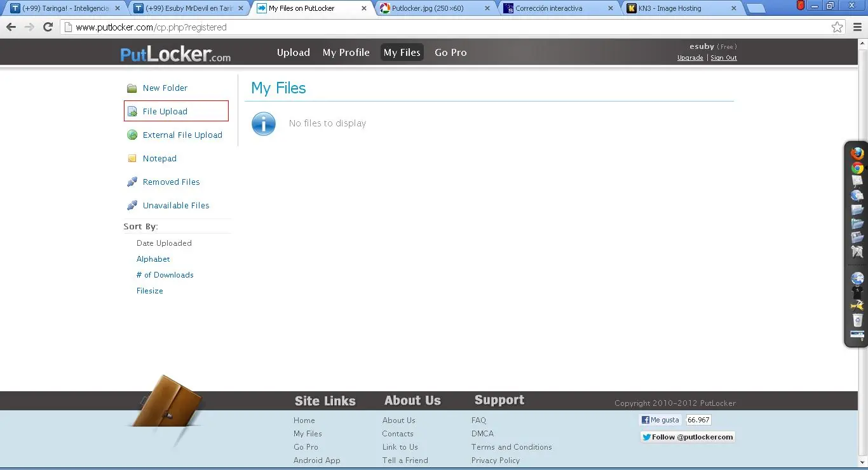Image resolution: width=868 pixels, height=470 pixels.
Task: Click the Twitter bird icon in Follow button
Action: (647, 437)
